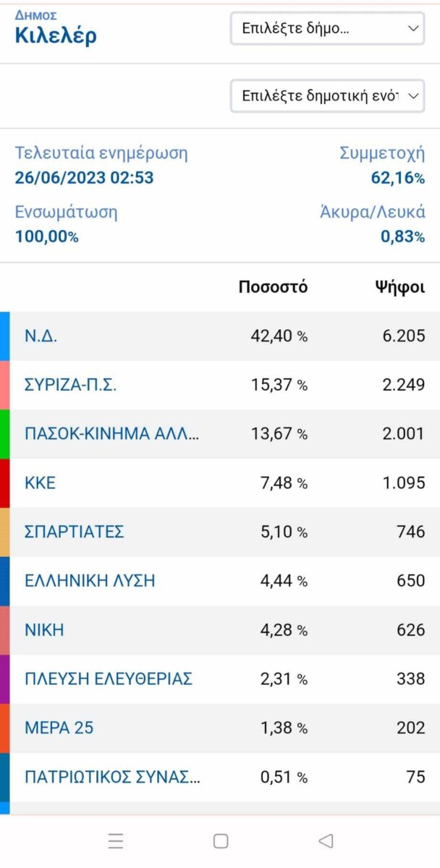
Task: Click the green ΠΑΣΟΚ color bar
Action: [x=4, y=434]
